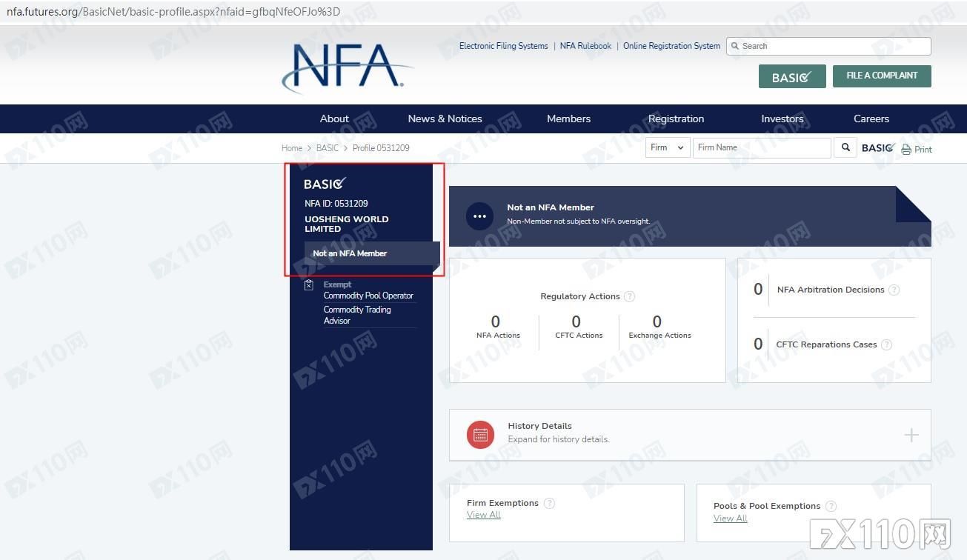Click the help icon beside NFA Arbitration Decisions
The width and height of the screenshot is (967, 560).
pyautogui.click(x=894, y=290)
